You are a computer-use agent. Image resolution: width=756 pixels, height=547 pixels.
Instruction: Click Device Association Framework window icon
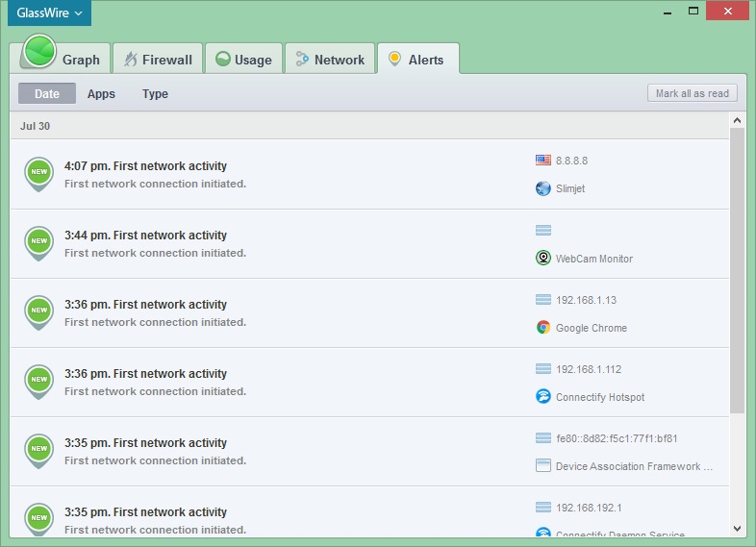pos(542,465)
